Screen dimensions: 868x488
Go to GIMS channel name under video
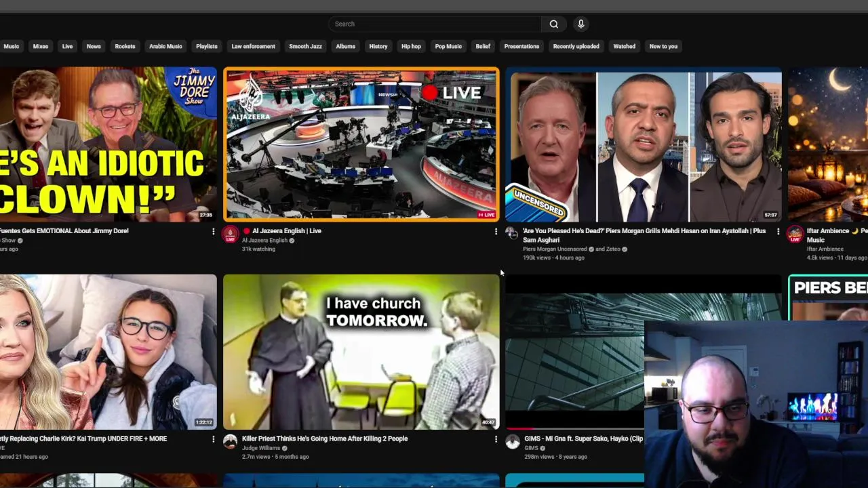[531, 448]
